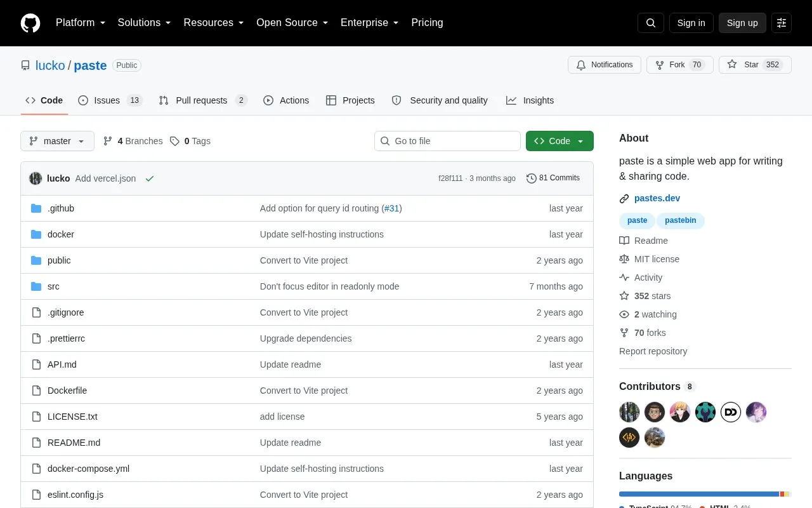Switch to the Actions tab

[x=286, y=100]
